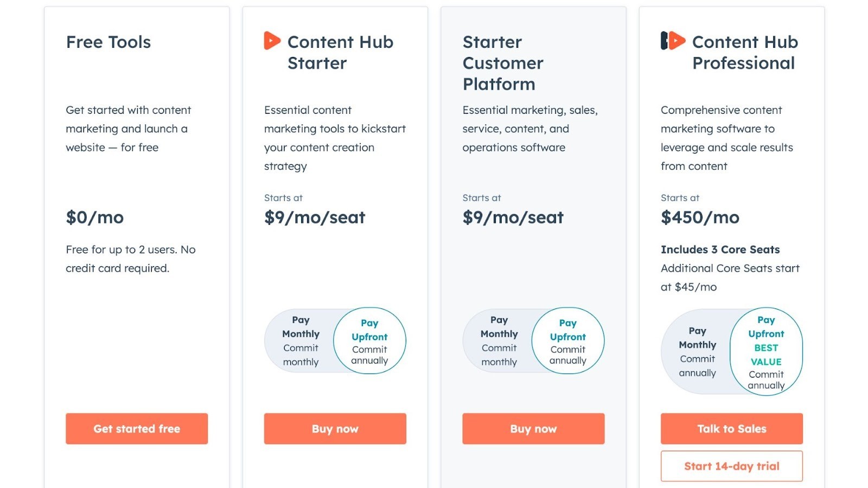868x488 pixels.
Task: Select Pay Upfront for Starter Customer Platform
Action: pyautogui.click(x=567, y=341)
